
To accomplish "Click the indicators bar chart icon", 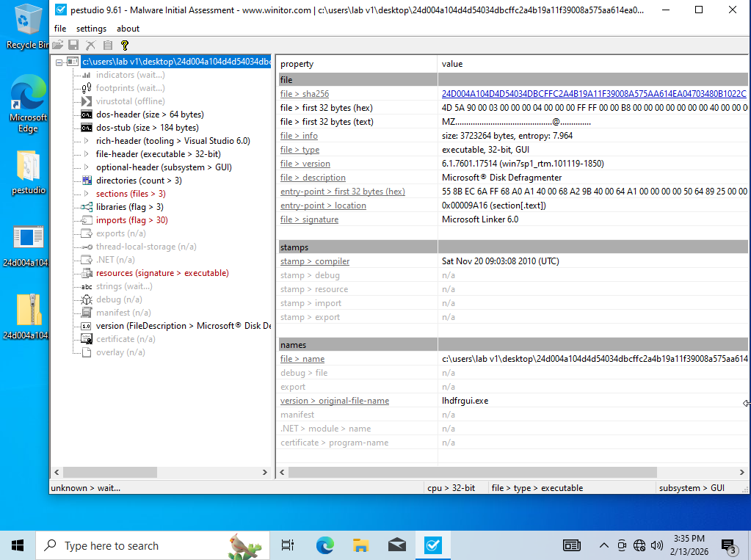I will pos(87,75).
